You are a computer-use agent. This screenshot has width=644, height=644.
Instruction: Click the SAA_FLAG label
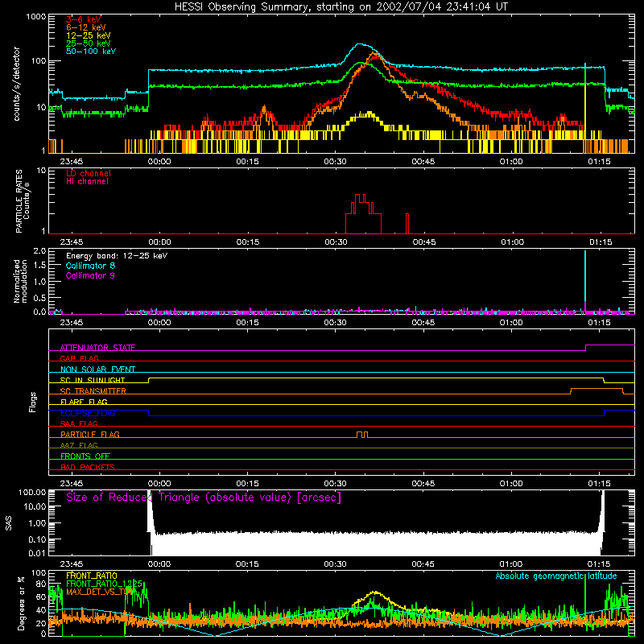(79, 423)
